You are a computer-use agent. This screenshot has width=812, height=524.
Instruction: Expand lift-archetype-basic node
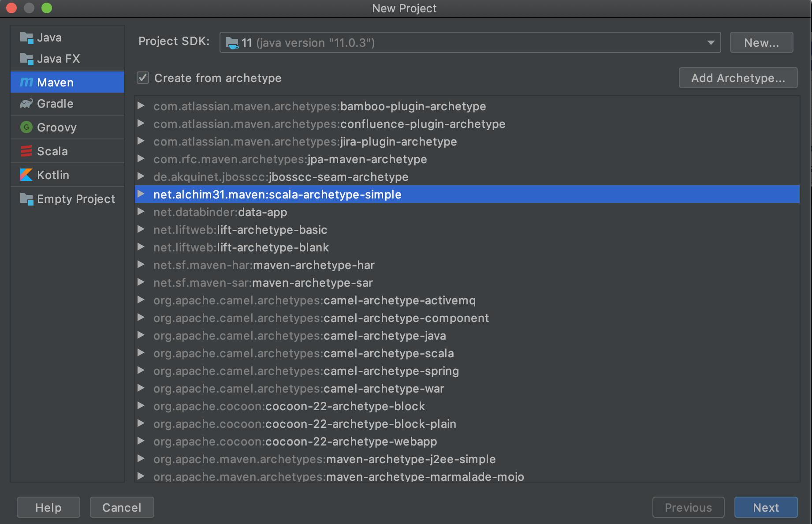[x=141, y=229]
